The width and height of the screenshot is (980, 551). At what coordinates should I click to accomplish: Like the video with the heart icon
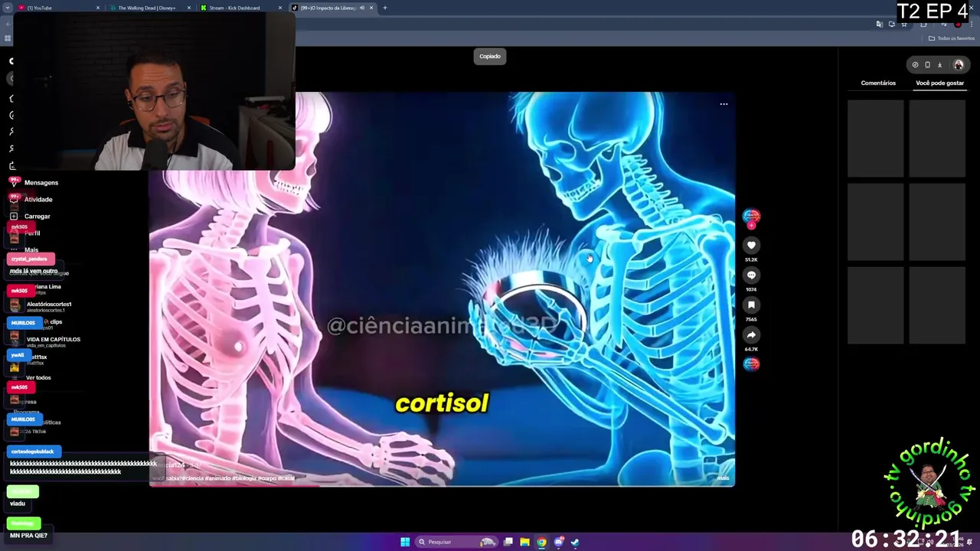point(751,245)
